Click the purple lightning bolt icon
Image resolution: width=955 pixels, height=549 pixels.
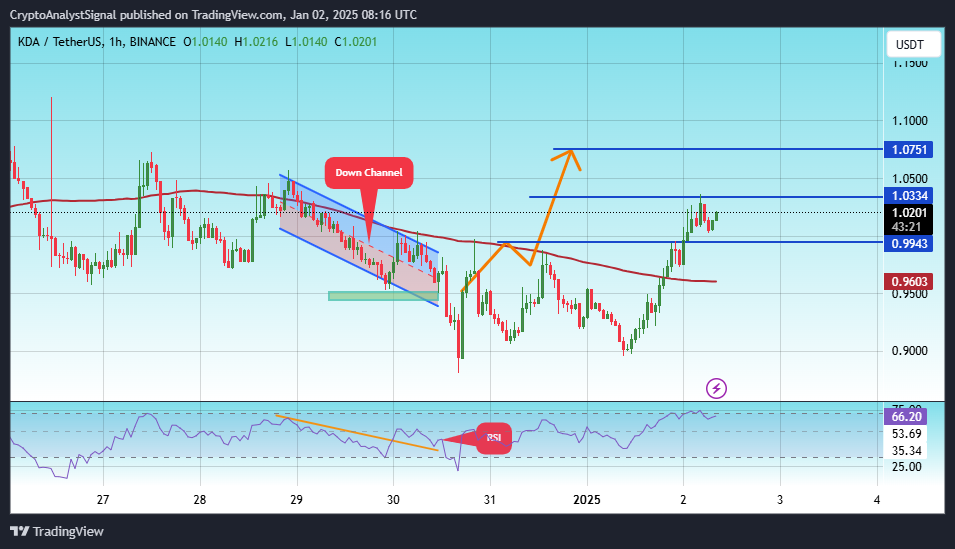pyautogui.click(x=716, y=388)
